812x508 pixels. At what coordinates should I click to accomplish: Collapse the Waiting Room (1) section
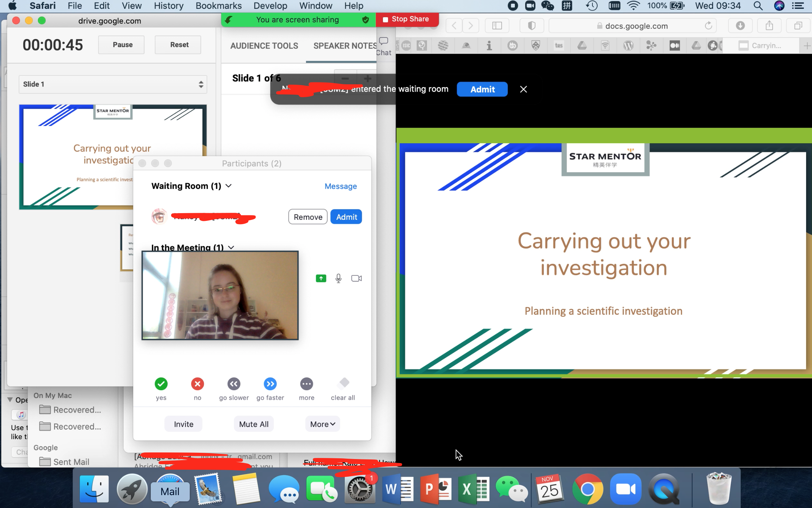pyautogui.click(x=228, y=186)
